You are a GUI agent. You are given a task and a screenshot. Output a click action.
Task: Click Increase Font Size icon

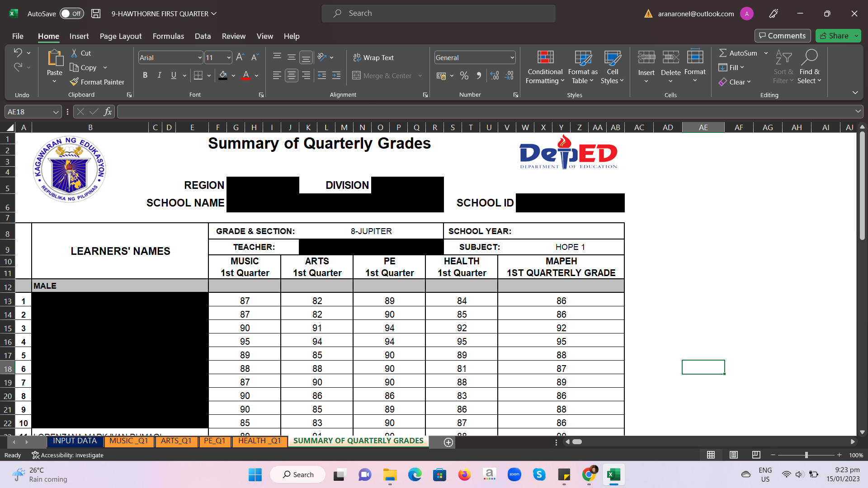click(240, 57)
